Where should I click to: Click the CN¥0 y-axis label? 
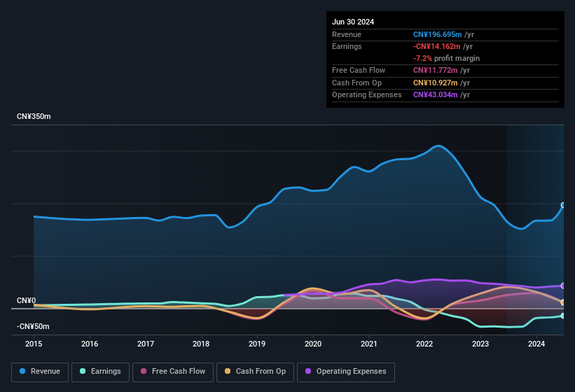click(x=27, y=300)
